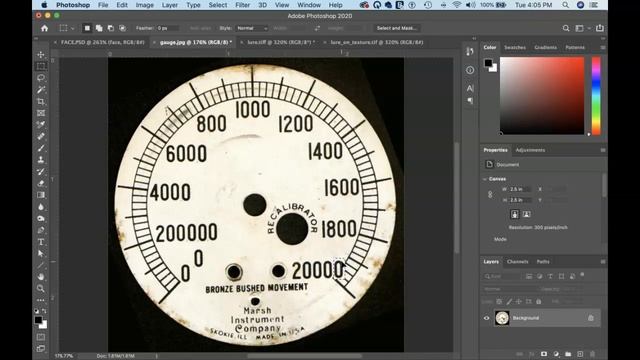The image size is (640, 360).
Task: Click the Add layer mask icon
Action: tap(544, 354)
